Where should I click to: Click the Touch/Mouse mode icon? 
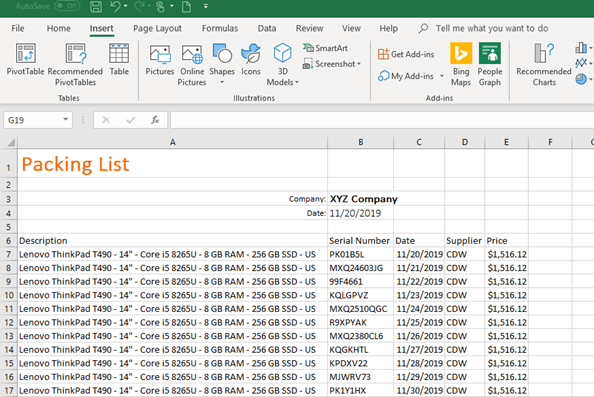pos(161,6)
